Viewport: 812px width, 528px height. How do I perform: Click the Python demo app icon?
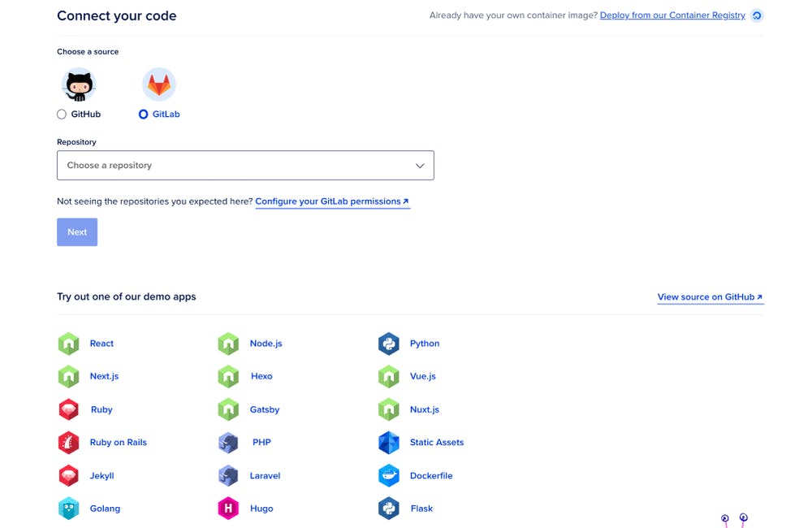tap(389, 344)
